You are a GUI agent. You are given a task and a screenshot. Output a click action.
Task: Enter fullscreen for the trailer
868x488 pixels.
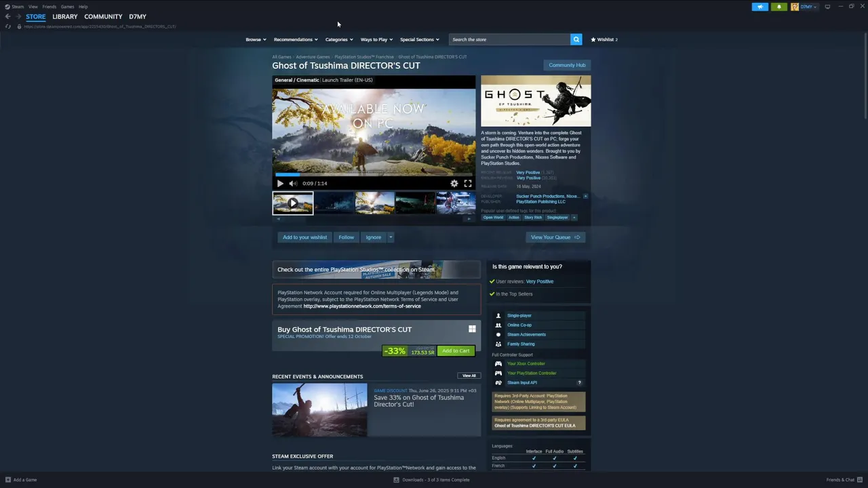(468, 183)
